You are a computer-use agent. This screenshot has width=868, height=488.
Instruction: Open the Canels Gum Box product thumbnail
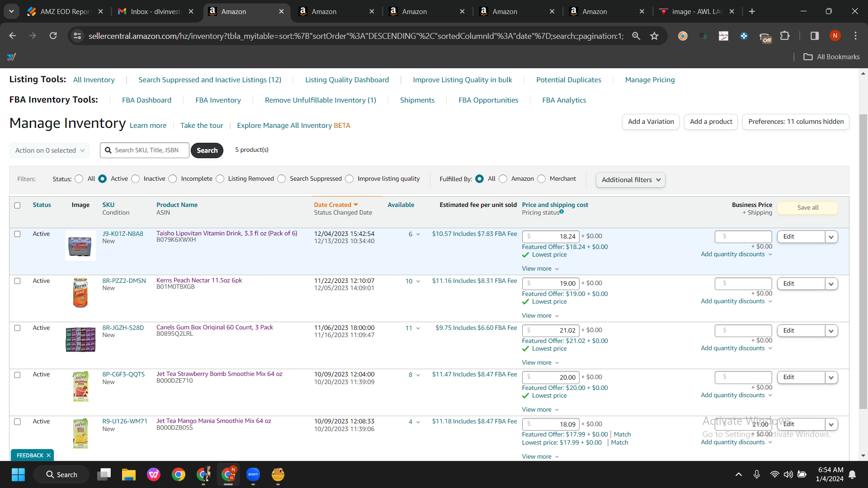coord(80,340)
